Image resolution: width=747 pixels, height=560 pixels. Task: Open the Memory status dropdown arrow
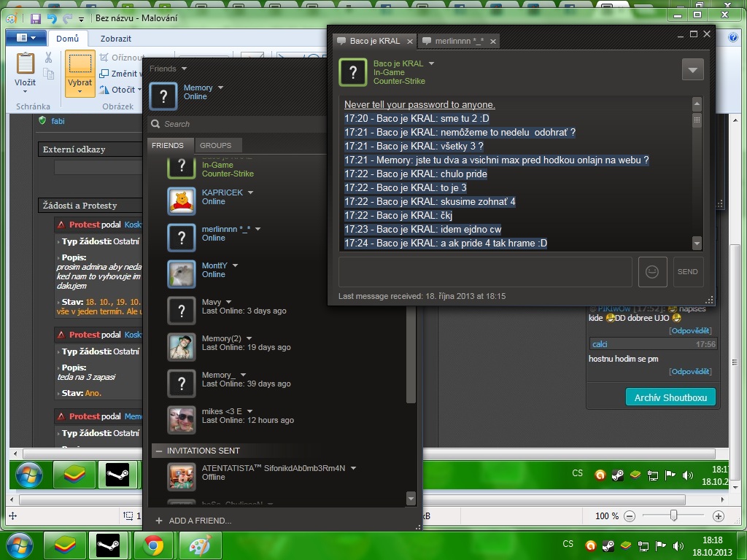(x=220, y=87)
